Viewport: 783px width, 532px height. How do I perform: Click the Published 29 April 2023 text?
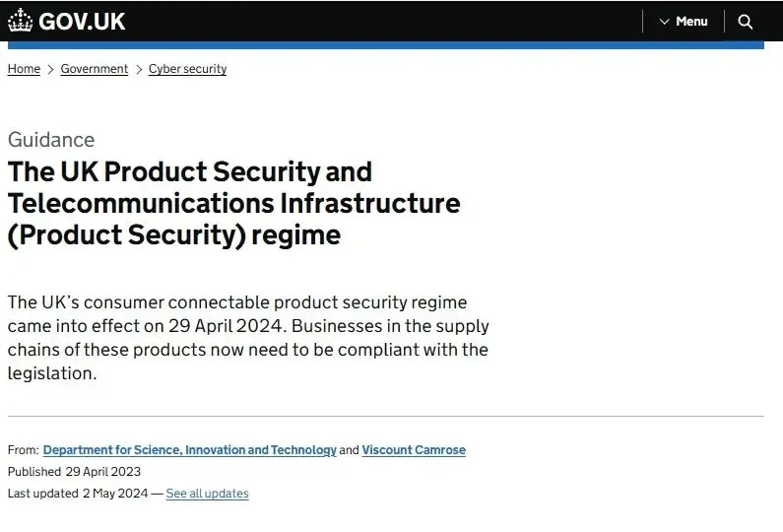pyautogui.click(x=75, y=472)
